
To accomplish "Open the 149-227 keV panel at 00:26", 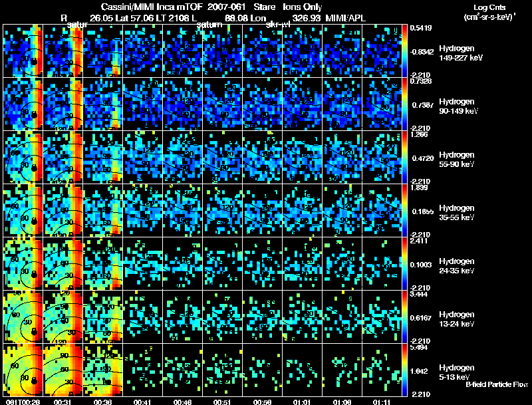I will pyautogui.click(x=23, y=51).
